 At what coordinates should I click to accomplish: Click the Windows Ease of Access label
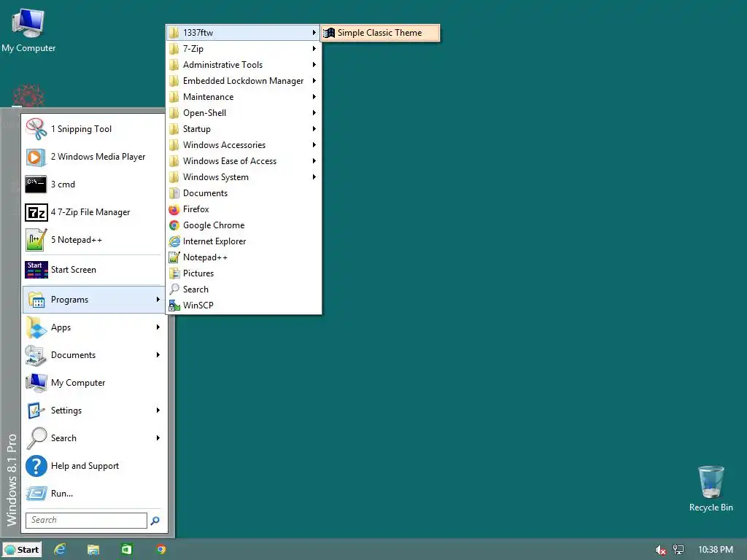[230, 161]
